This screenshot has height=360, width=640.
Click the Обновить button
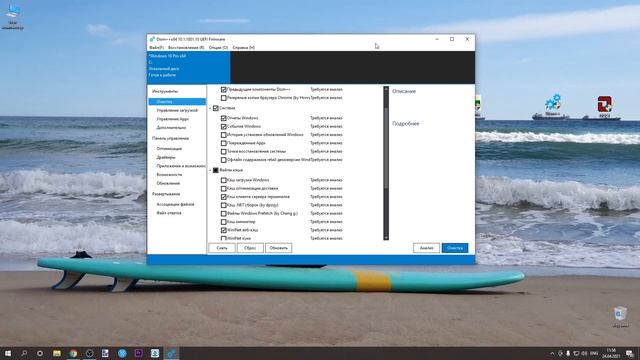(x=278, y=248)
